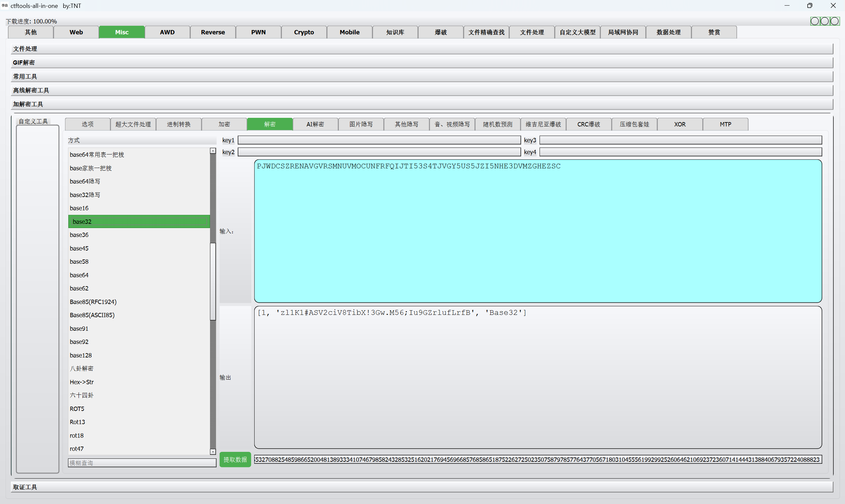Select rot47 decoding method
The height and width of the screenshot is (504, 845).
pos(139,449)
